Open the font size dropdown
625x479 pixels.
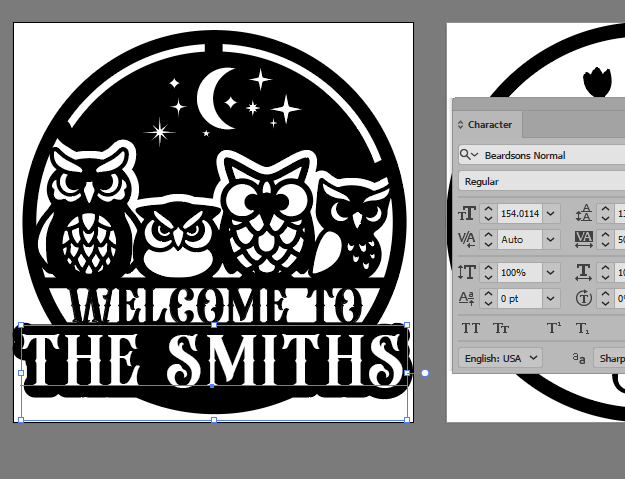point(551,213)
